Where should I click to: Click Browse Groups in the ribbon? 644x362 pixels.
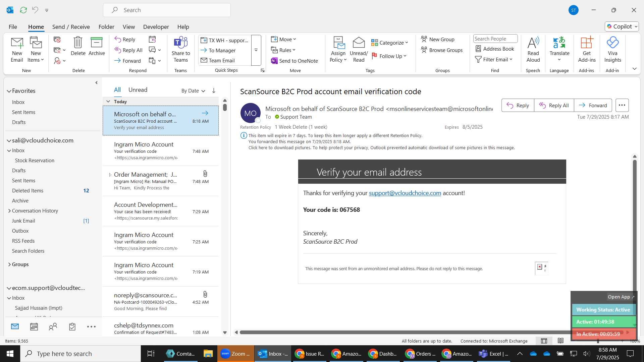pos(442,50)
